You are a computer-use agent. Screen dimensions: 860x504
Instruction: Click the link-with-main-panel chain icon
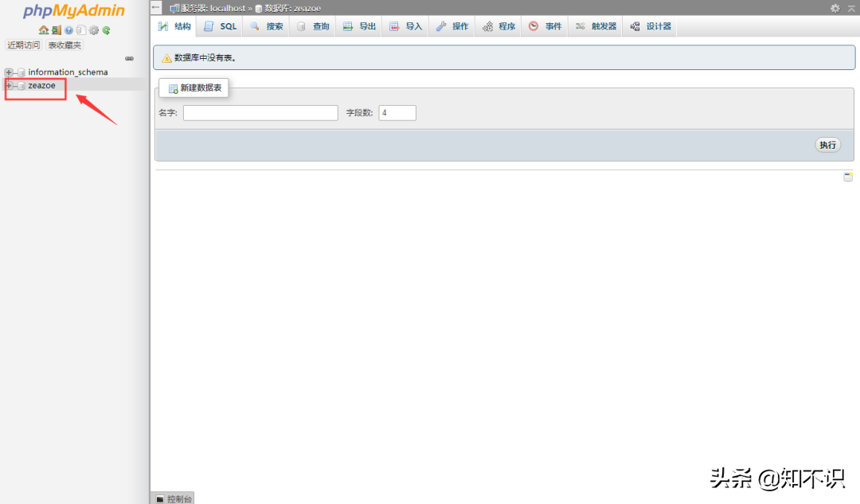[130, 58]
